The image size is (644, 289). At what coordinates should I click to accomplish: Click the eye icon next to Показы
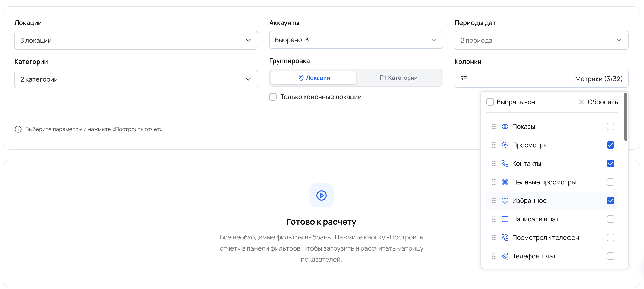point(505,126)
